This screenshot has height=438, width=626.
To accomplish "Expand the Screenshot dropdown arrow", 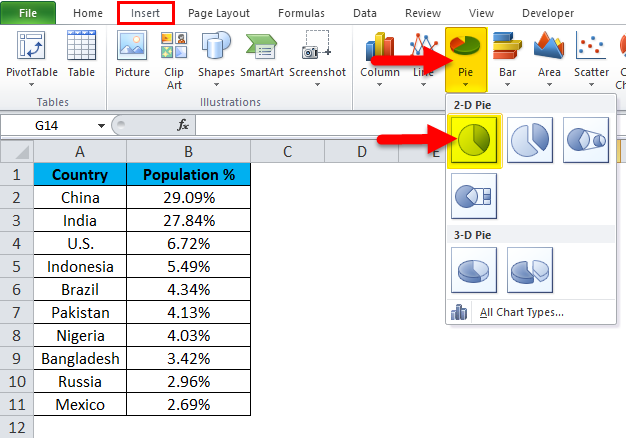I will point(317,85).
